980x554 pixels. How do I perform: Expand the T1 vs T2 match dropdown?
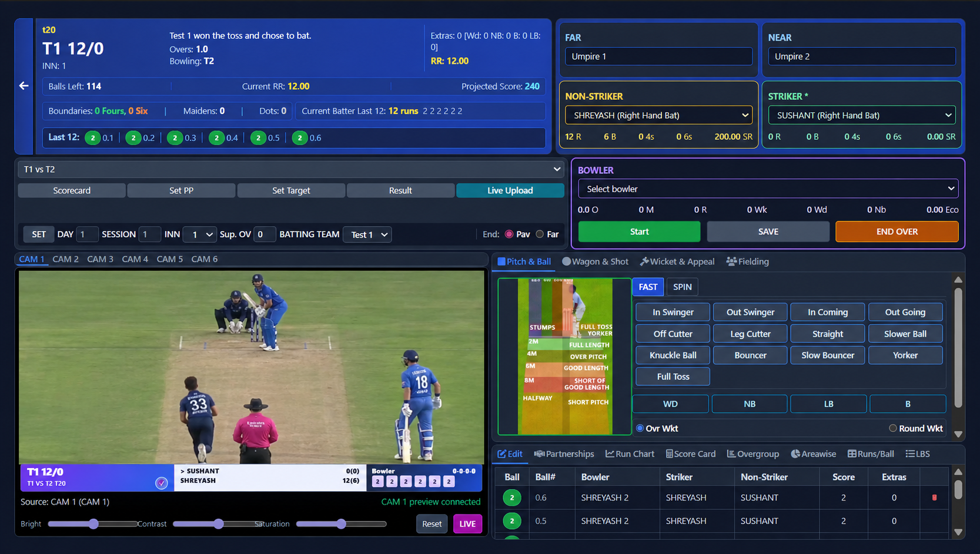tap(291, 169)
